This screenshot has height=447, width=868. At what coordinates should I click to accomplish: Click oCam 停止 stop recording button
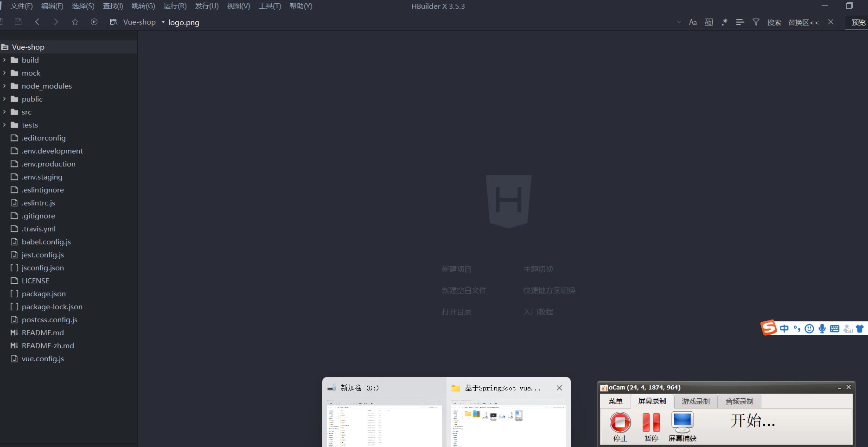point(620,427)
